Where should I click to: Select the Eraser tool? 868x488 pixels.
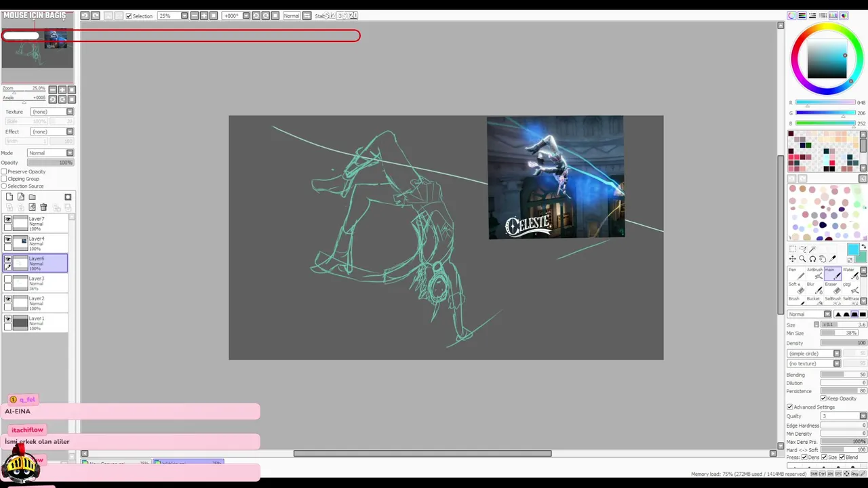click(x=832, y=287)
